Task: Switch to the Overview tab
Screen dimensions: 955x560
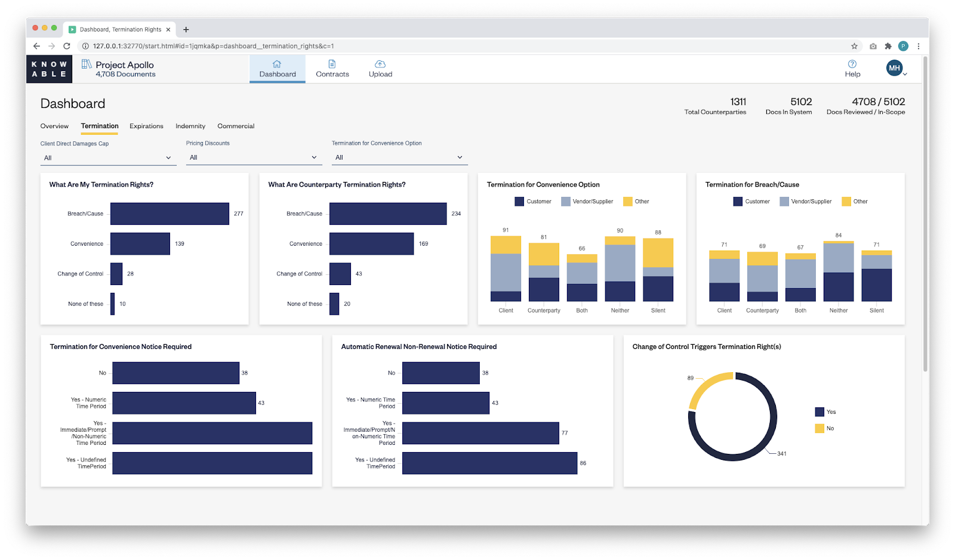Action: click(x=54, y=126)
